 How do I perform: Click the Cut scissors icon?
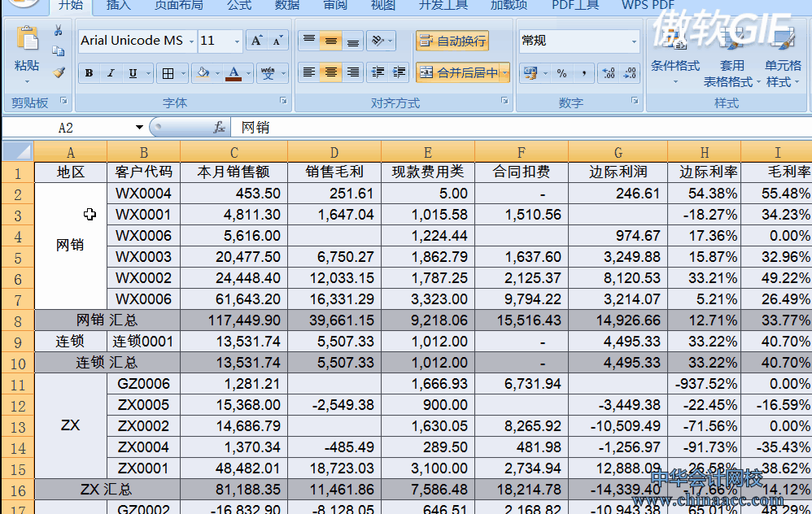58,31
